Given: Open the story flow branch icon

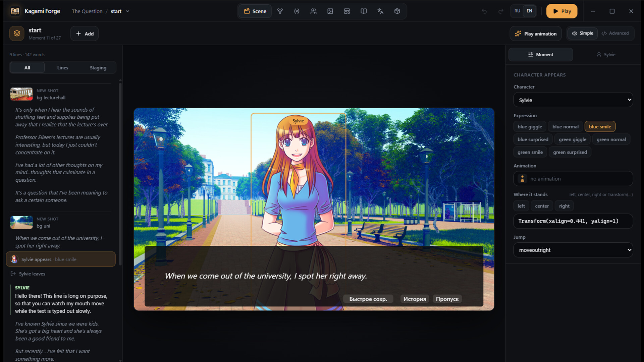Looking at the screenshot, I should click(x=280, y=11).
